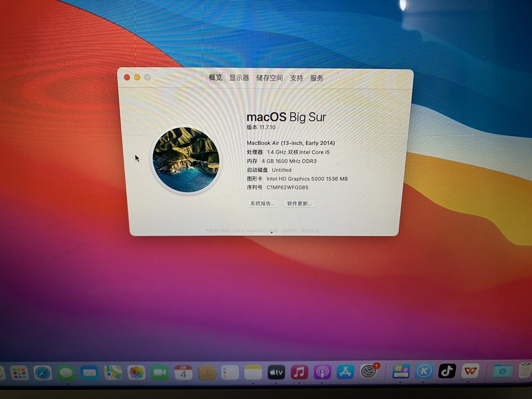Launch FaceTime from the Dock
Viewport: 532px width, 399px height.
coord(160,372)
